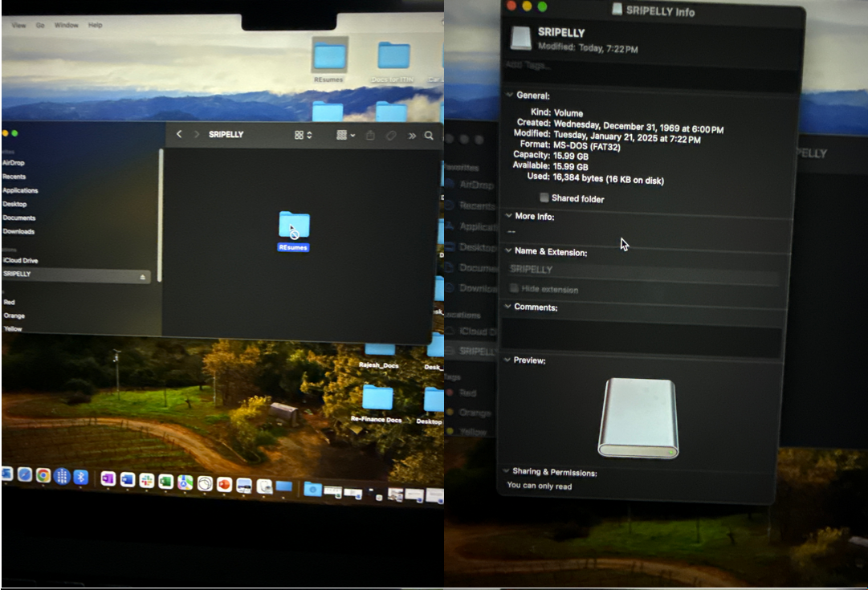Select SRIPELLY volume in Finder sidebar
This screenshot has height=590, width=868.
(x=75, y=275)
